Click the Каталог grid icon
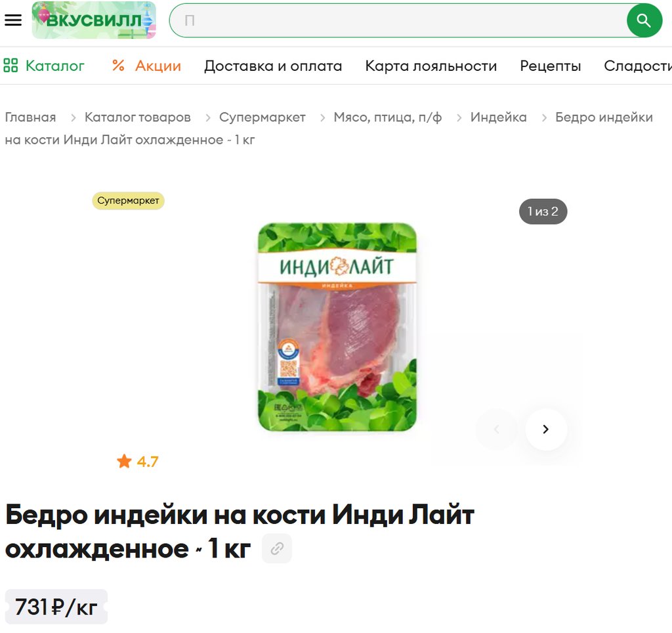 [x=10, y=66]
